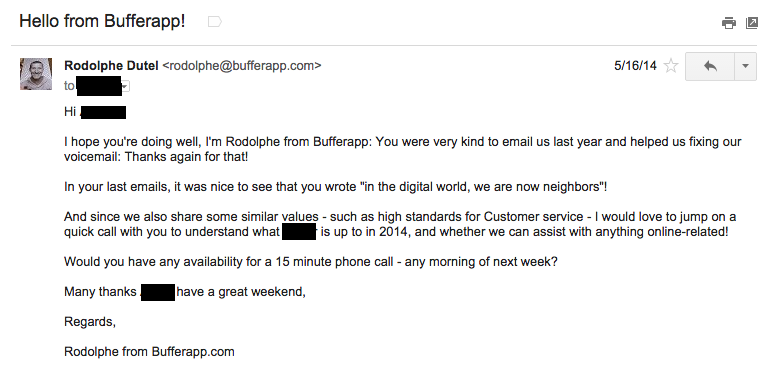
Task: Open email in a new window
Action: point(751,23)
